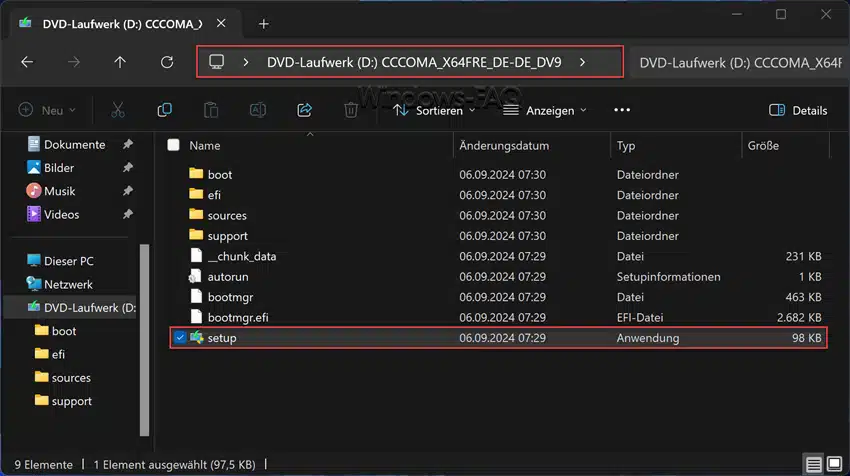Image resolution: width=850 pixels, height=476 pixels.
Task: Select the DVD-Laufwerk (D:) CCCOMA tab
Action: point(122,24)
